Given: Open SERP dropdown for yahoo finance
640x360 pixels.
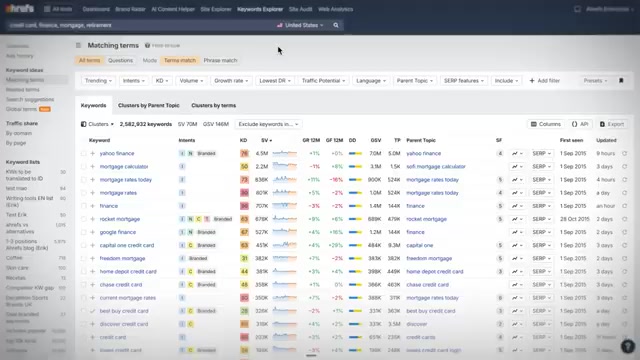Looking at the screenshot, I should point(542,153).
